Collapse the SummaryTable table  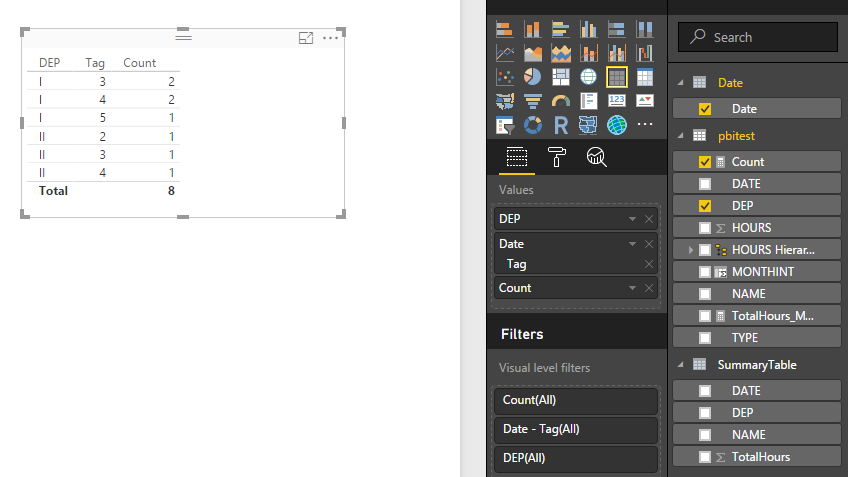[681, 365]
